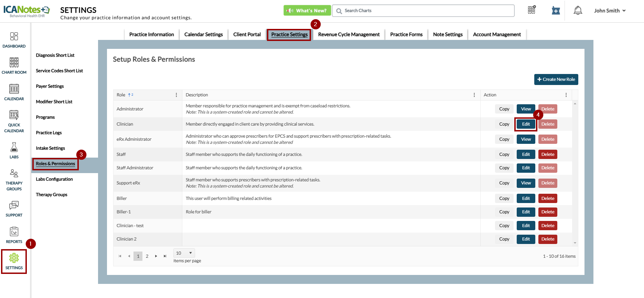This screenshot has width=644, height=298.
Task: Open Payer Settings in the side menu
Action: (50, 86)
